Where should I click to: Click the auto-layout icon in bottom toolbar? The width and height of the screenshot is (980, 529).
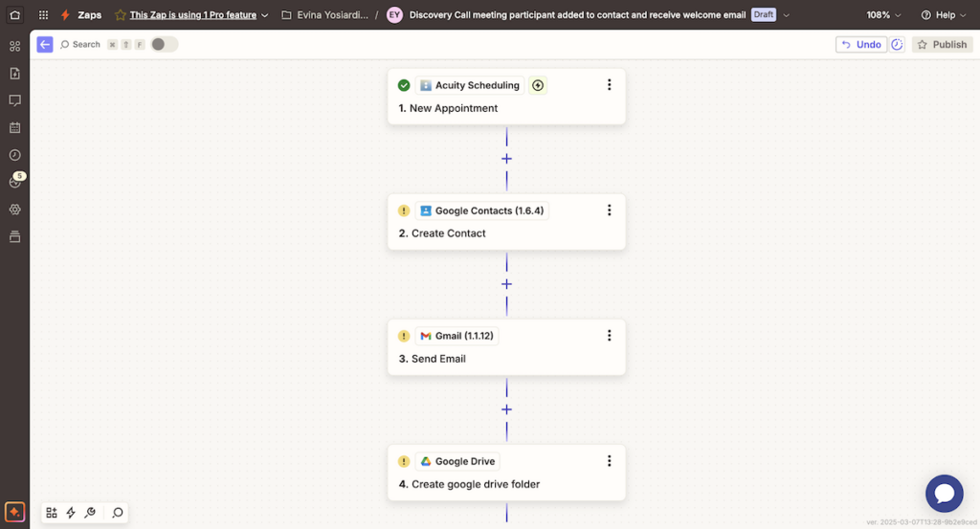pos(52,513)
